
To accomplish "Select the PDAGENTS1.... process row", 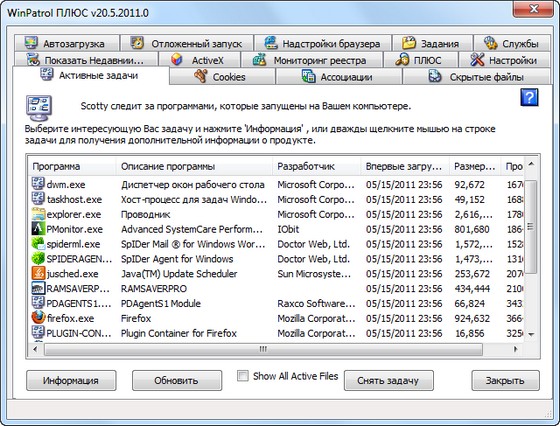I will pos(276,304).
